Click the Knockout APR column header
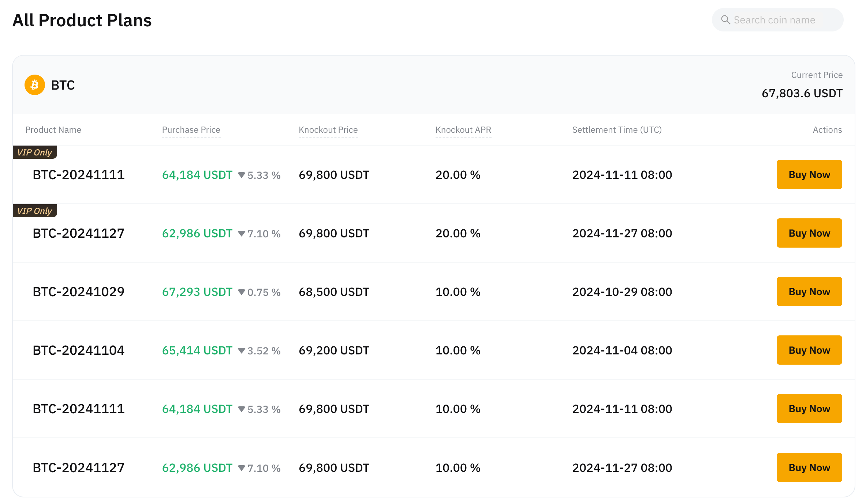This screenshot has height=504, width=866. click(463, 130)
